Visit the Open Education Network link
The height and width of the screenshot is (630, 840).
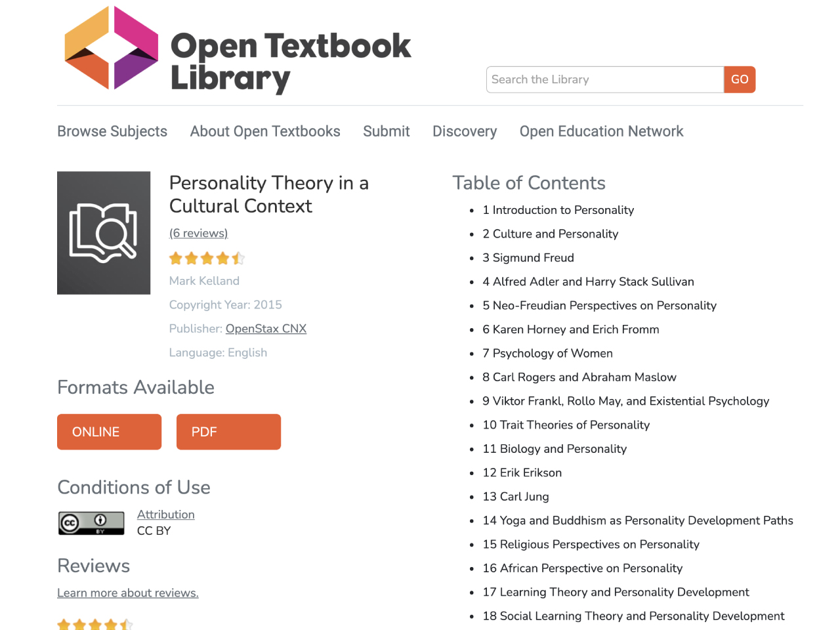click(x=601, y=131)
